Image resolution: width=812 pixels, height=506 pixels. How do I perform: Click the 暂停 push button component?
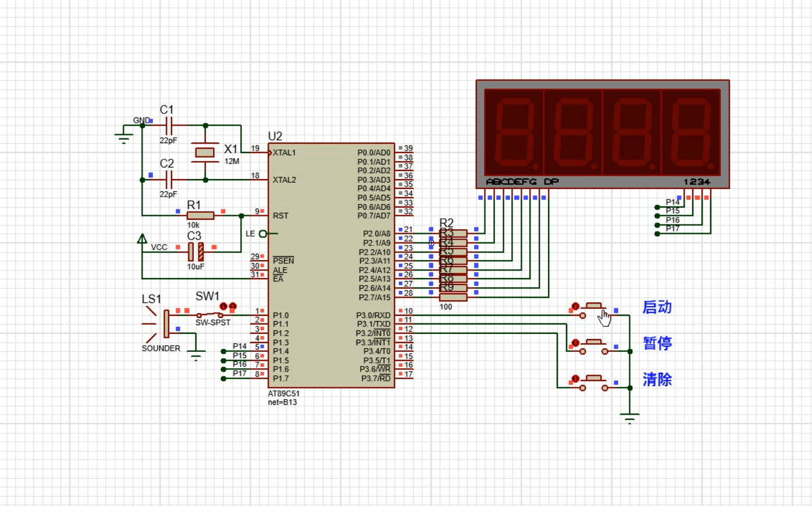pos(593,347)
